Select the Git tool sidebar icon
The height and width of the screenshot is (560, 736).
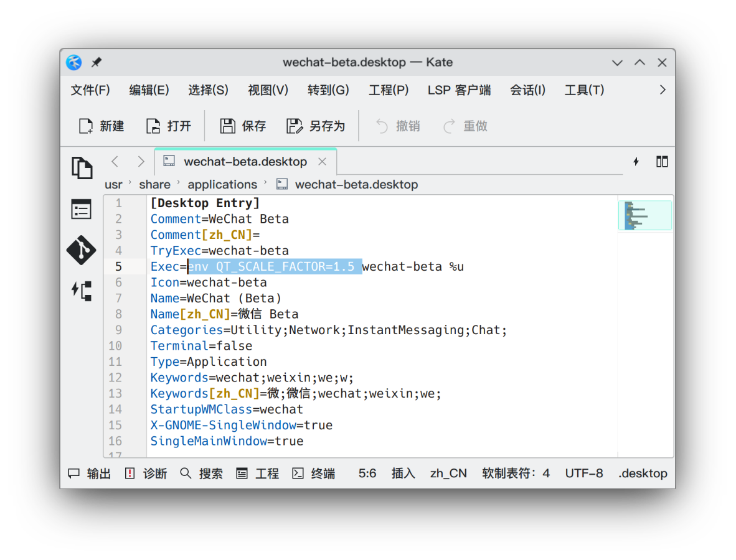tap(82, 251)
